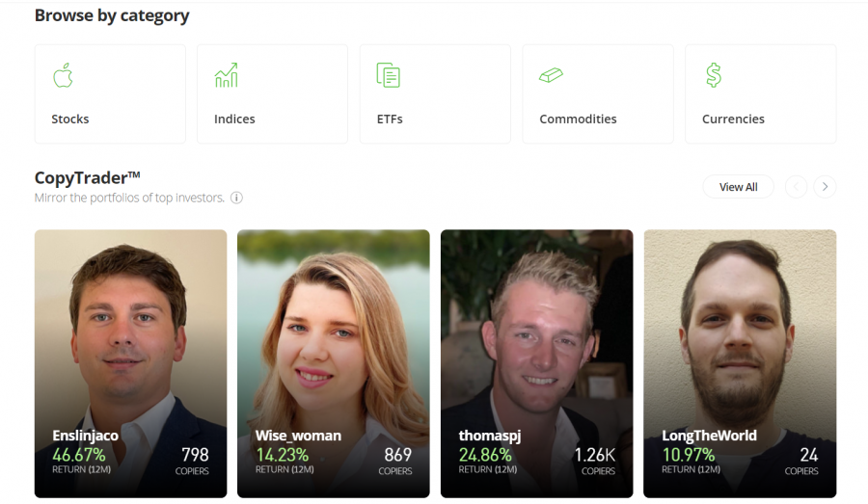Open the ETFs document icon
The width and height of the screenshot is (868, 504).
coord(388,75)
